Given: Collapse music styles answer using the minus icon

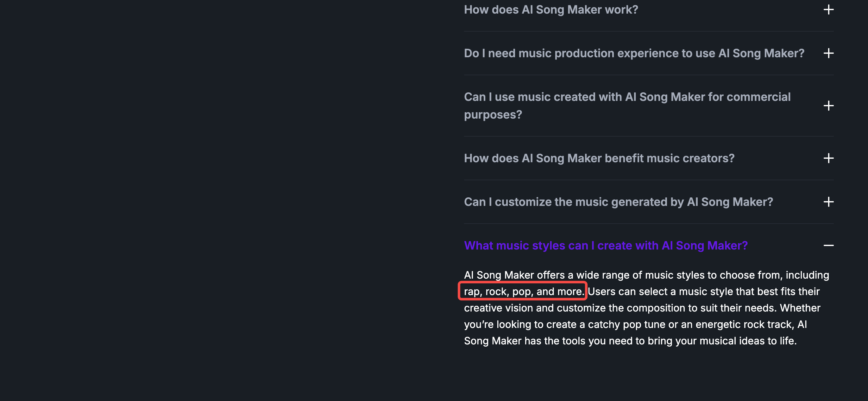Looking at the screenshot, I should pyautogui.click(x=828, y=245).
